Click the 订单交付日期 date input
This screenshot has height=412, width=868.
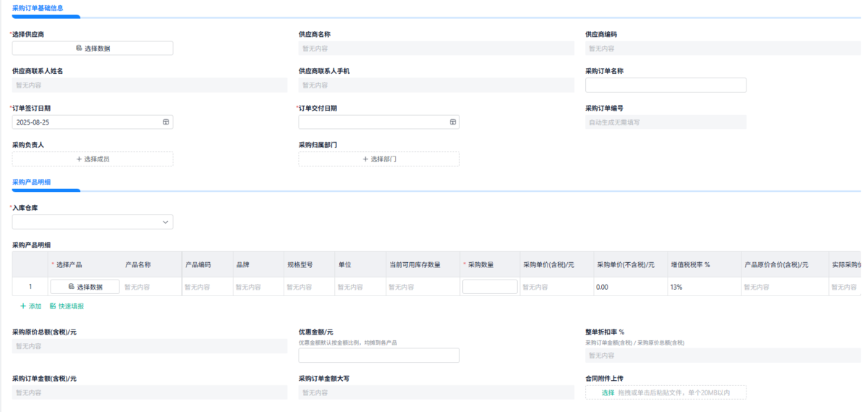pos(379,122)
